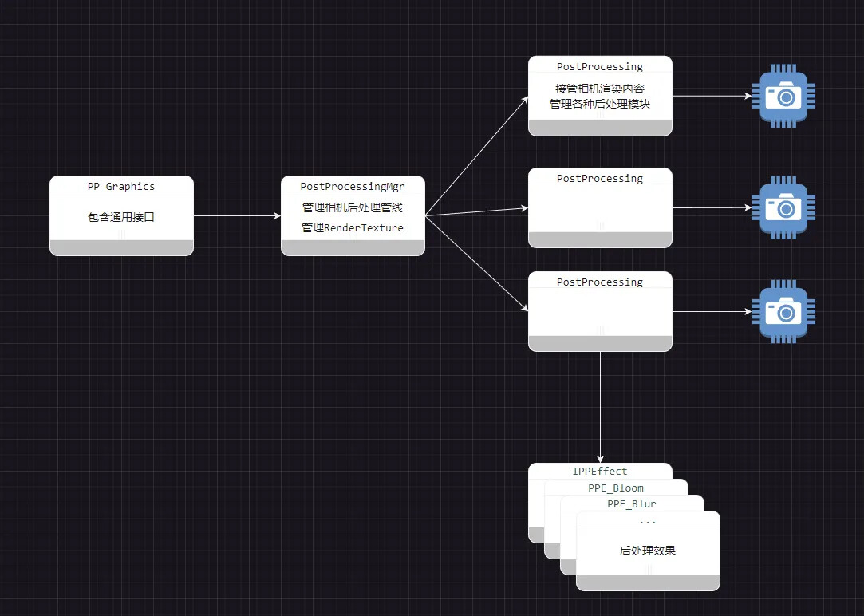Select the PostProcessingMgr node title

click(x=353, y=186)
